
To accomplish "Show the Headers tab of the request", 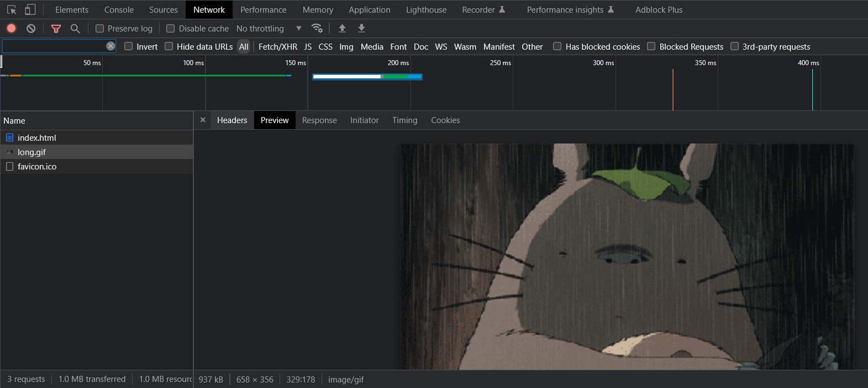I will click(232, 120).
